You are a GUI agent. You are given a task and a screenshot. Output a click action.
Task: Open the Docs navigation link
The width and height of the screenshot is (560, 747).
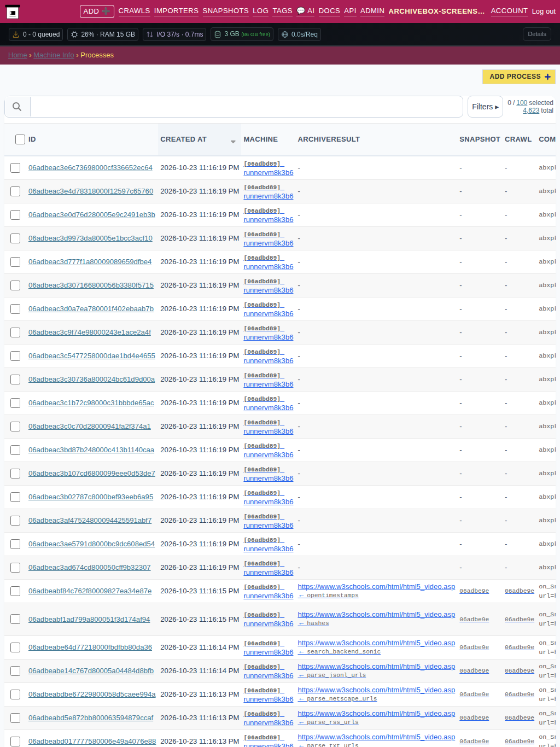[329, 11]
